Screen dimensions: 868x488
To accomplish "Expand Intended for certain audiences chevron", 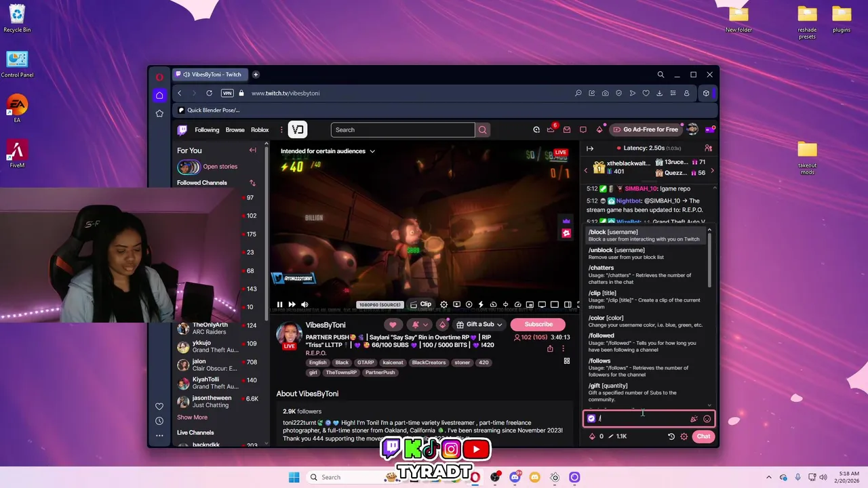I will click(372, 151).
